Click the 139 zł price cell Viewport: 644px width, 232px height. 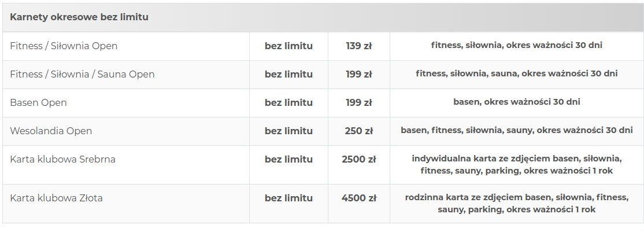pos(359,46)
